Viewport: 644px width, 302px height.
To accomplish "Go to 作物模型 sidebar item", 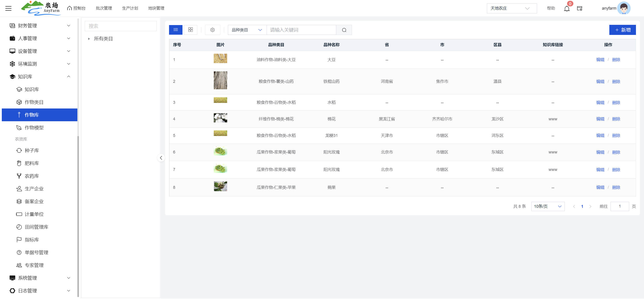I will point(34,128).
